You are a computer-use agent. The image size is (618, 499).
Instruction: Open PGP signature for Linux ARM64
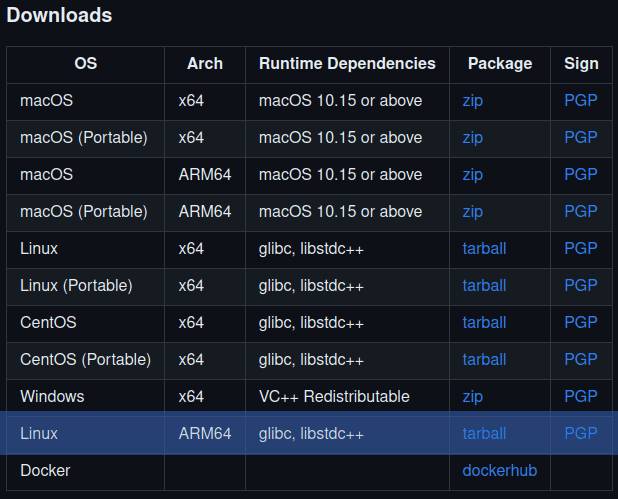click(581, 434)
